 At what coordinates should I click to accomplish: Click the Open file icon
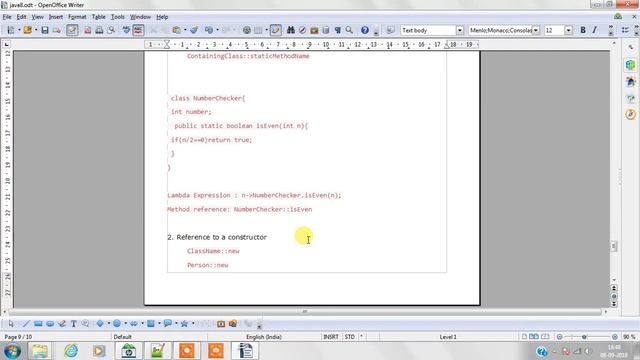point(27,30)
